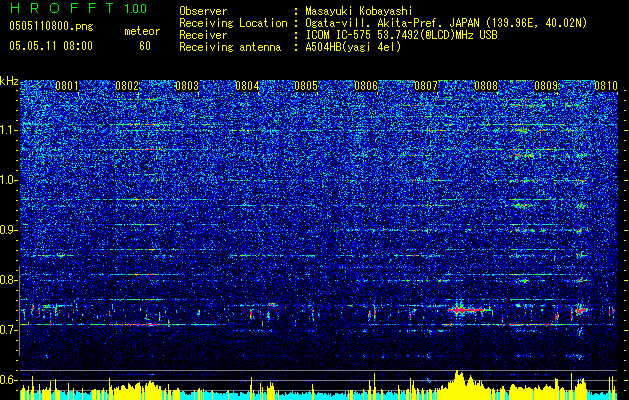Image resolution: width=629 pixels, height=400 pixels.
Task: Click the Receiving antenna field label
Action: click(x=230, y=47)
